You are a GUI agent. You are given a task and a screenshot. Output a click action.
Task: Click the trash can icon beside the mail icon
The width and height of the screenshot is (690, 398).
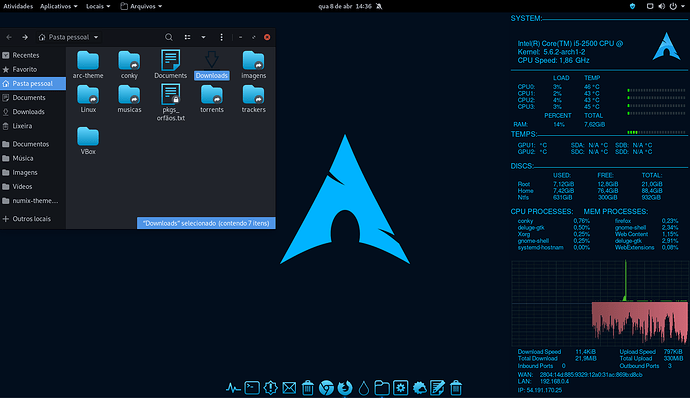point(308,388)
